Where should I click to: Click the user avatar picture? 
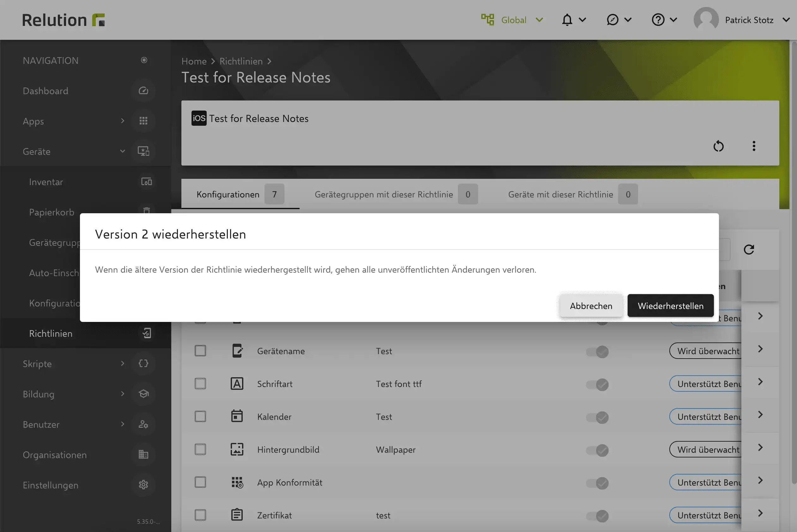click(706, 20)
